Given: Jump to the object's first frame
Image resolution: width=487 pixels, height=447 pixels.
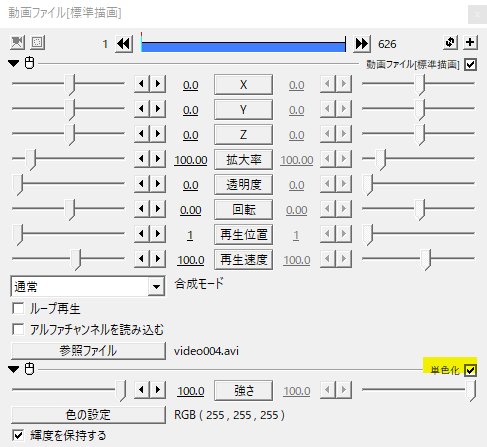Looking at the screenshot, I should point(124,44).
